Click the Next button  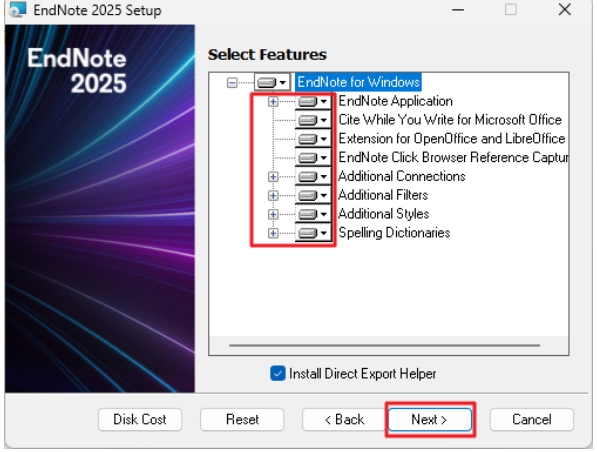pos(430,420)
